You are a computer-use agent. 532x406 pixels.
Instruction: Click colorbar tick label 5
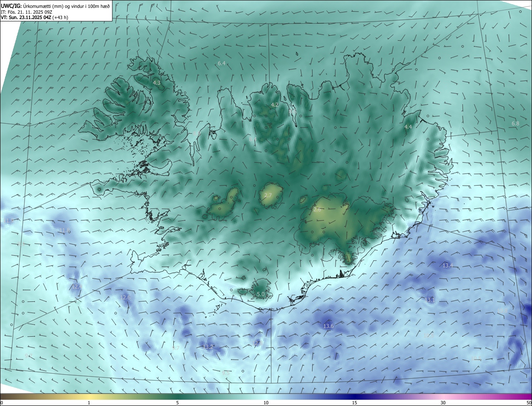click(x=177, y=403)
